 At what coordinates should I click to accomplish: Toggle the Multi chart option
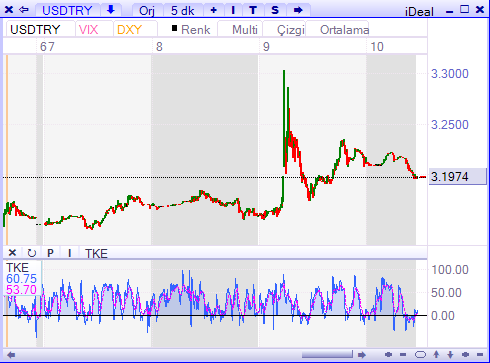[245, 30]
